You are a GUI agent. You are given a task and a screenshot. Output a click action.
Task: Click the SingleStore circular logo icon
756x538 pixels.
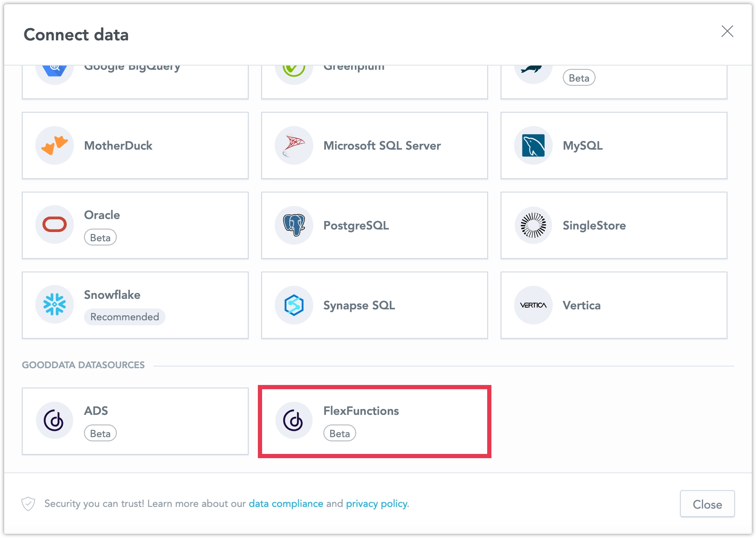click(x=533, y=225)
